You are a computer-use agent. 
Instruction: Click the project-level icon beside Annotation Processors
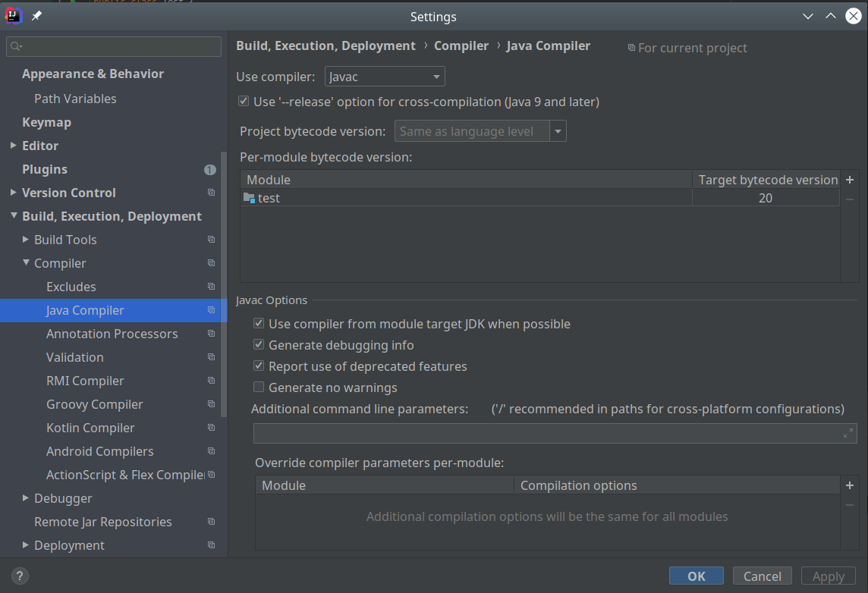click(x=211, y=334)
